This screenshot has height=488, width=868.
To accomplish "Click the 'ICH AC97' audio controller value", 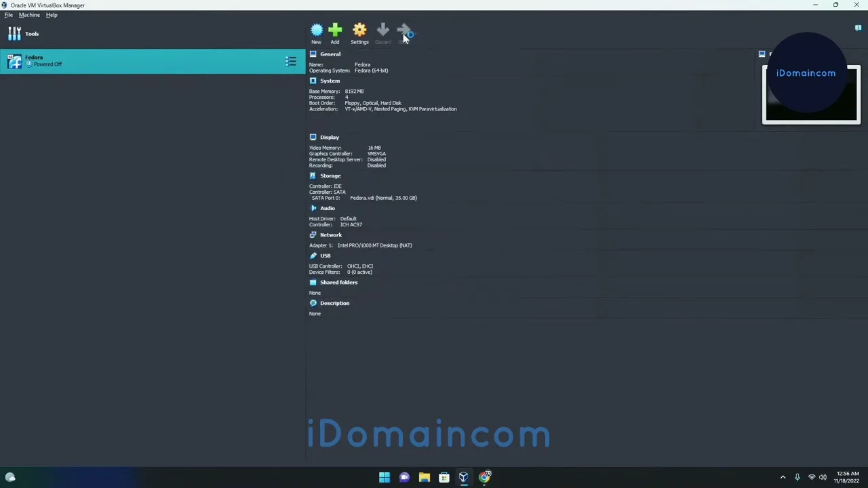I will pyautogui.click(x=351, y=224).
